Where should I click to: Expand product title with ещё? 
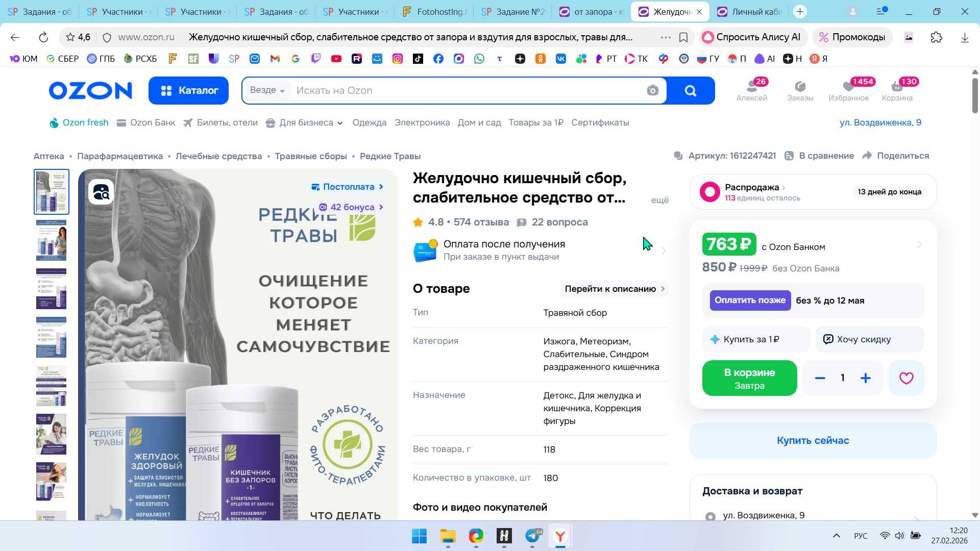[x=659, y=201]
